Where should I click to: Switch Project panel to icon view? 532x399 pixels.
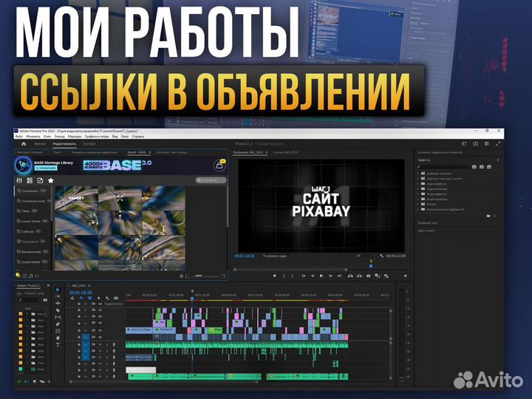coord(34,382)
